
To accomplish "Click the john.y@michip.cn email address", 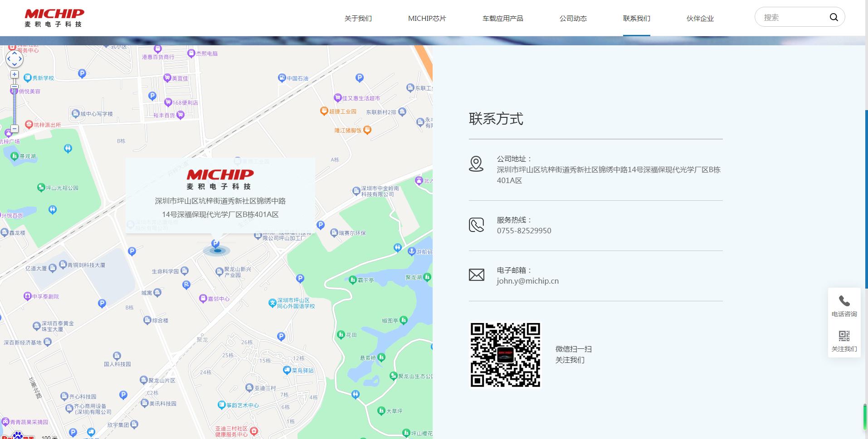I will click(x=527, y=281).
